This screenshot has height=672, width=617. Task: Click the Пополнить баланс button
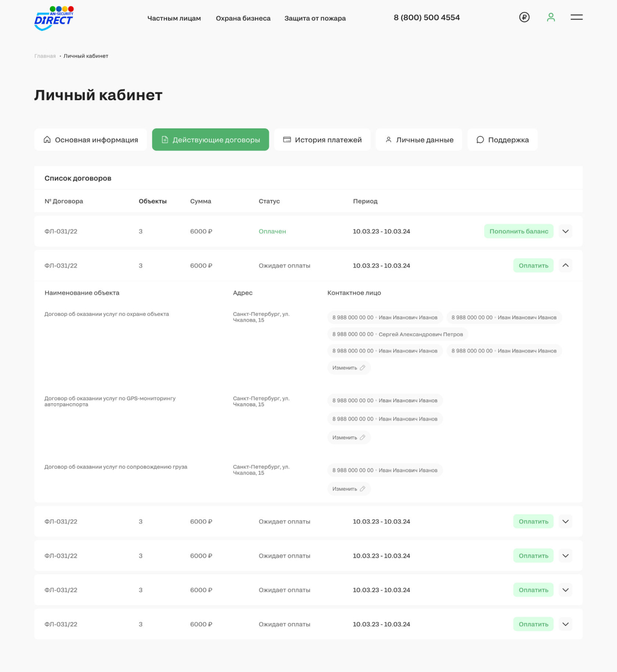click(519, 231)
